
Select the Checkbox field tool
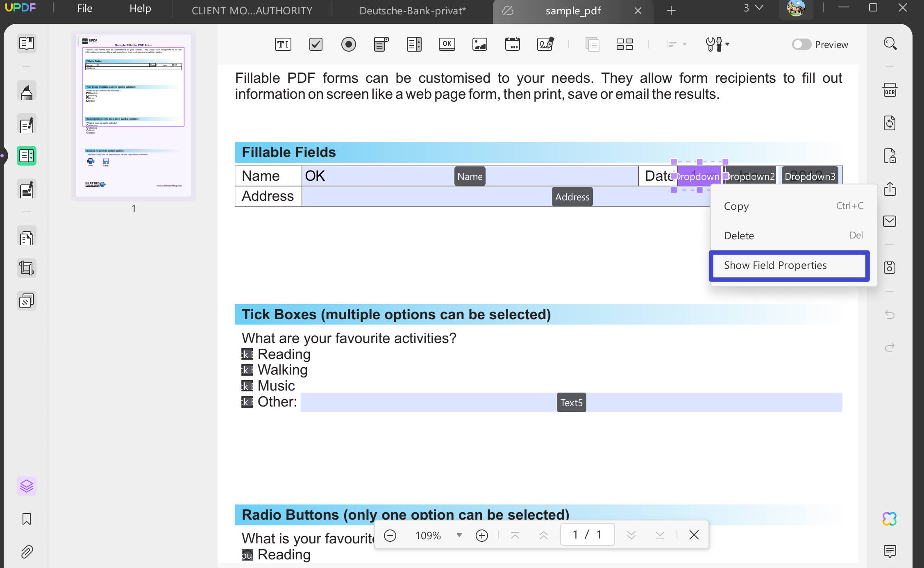316,44
